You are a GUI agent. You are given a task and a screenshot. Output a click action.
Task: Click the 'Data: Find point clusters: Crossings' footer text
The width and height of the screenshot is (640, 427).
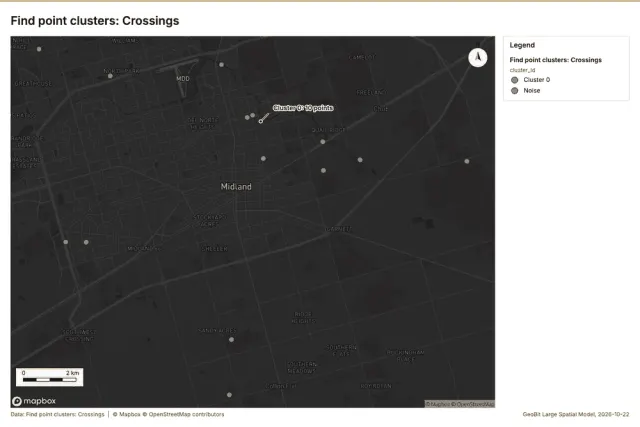point(58,414)
